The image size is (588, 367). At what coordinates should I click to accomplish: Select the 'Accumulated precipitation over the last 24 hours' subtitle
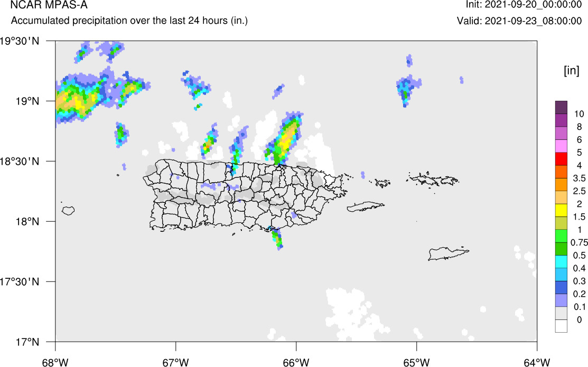click(129, 20)
